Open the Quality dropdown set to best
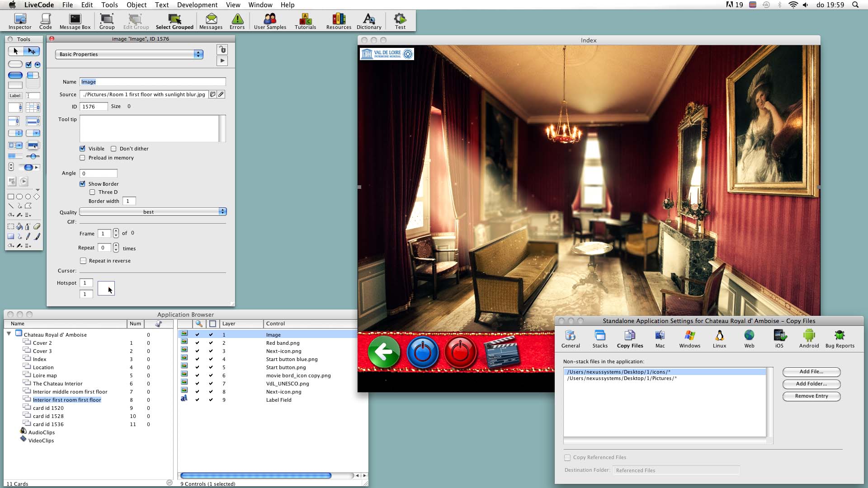This screenshot has height=488, width=868. point(153,212)
